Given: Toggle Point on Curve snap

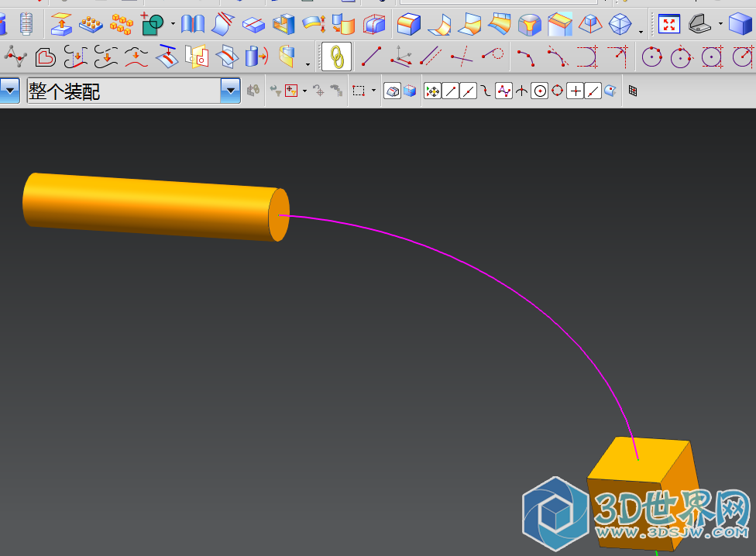Looking at the screenshot, I should pyautogui.click(x=593, y=91).
